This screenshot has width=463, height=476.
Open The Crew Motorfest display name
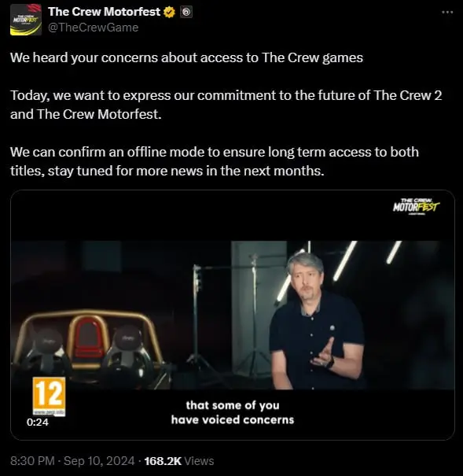click(x=104, y=12)
